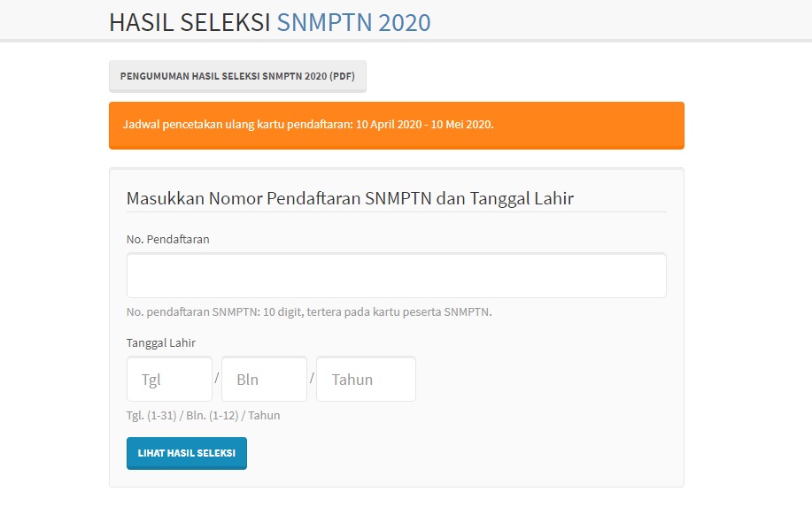The width and height of the screenshot is (812, 507).
Task: Click the gray page header bar
Action: click(x=620, y=19)
